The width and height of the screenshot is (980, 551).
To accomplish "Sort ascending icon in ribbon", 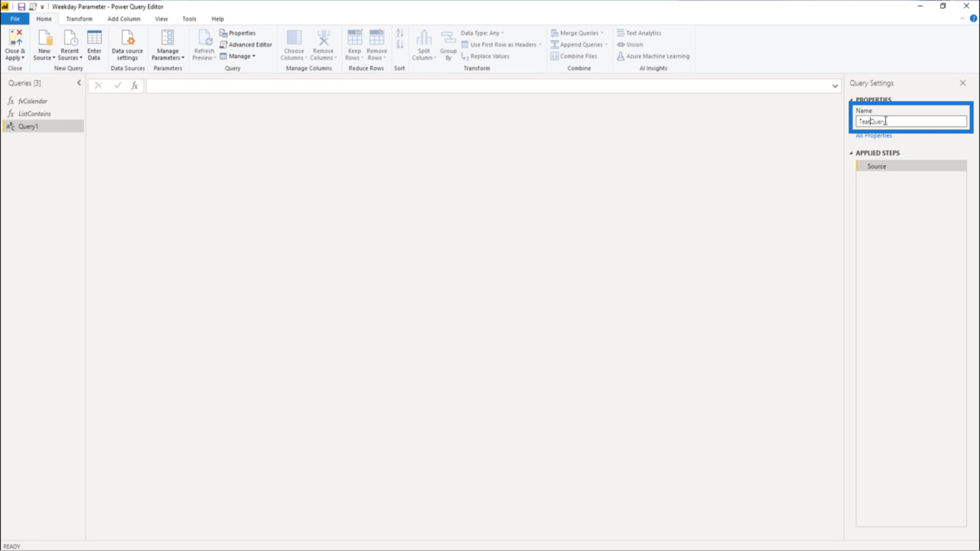I will (x=400, y=33).
